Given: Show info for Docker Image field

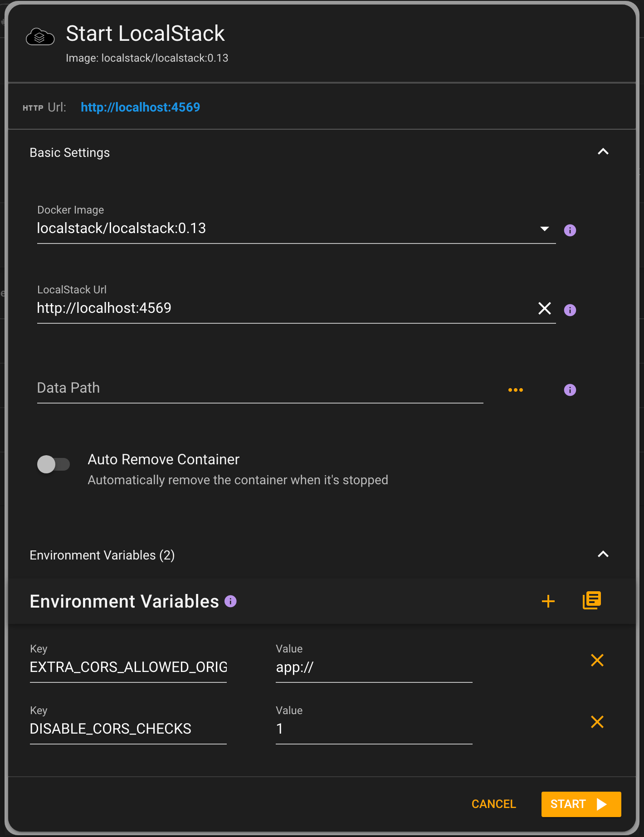Looking at the screenshot, I should click(570, 230).
